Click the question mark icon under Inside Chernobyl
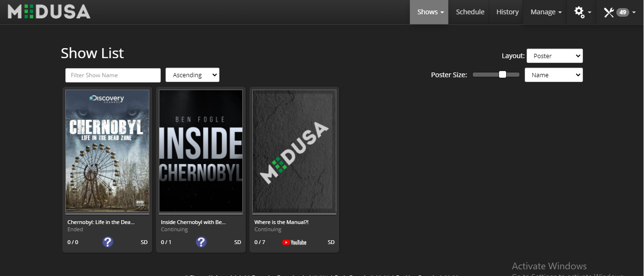The image size is (644, 276). 201,242
